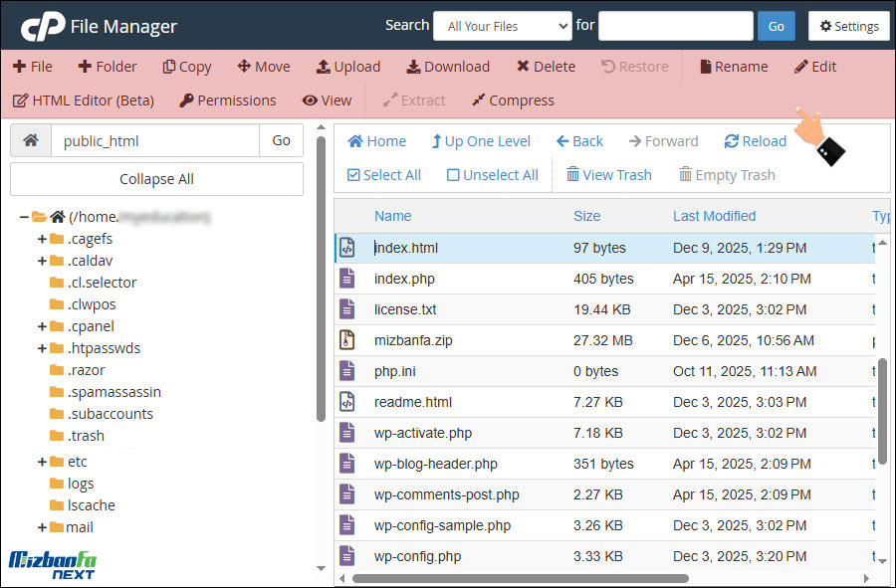Open the Permissions key icon
Viewport: 896px width, 588px height.
[186, 100]
